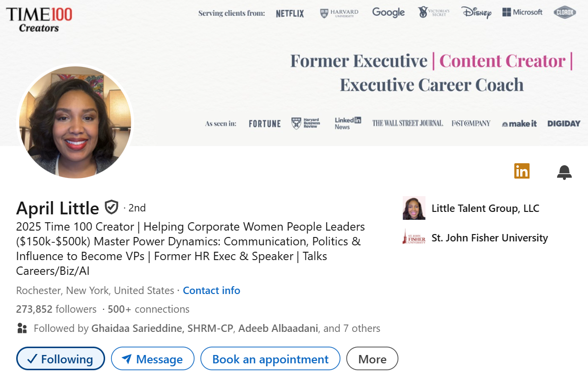The width and height of the screenshot is (588, 384).
Task: Click the followers people icon
Action: (22, 328)
